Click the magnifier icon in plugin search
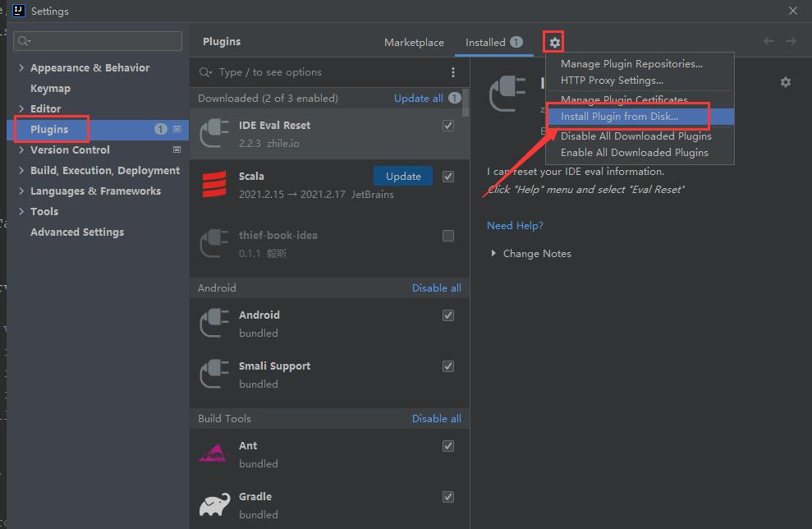The image size is (812, 529). point(205,72)
